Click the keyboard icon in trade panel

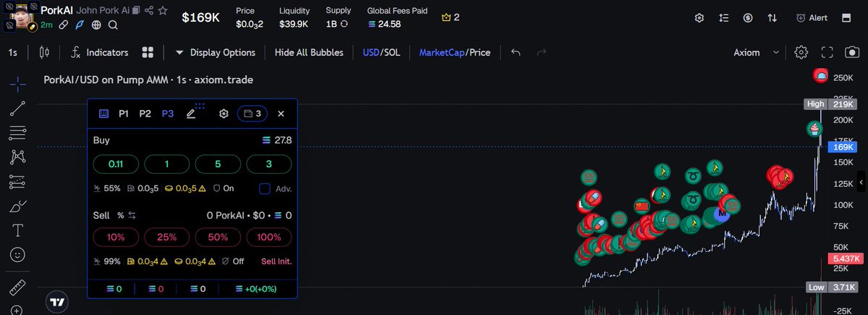103,114
